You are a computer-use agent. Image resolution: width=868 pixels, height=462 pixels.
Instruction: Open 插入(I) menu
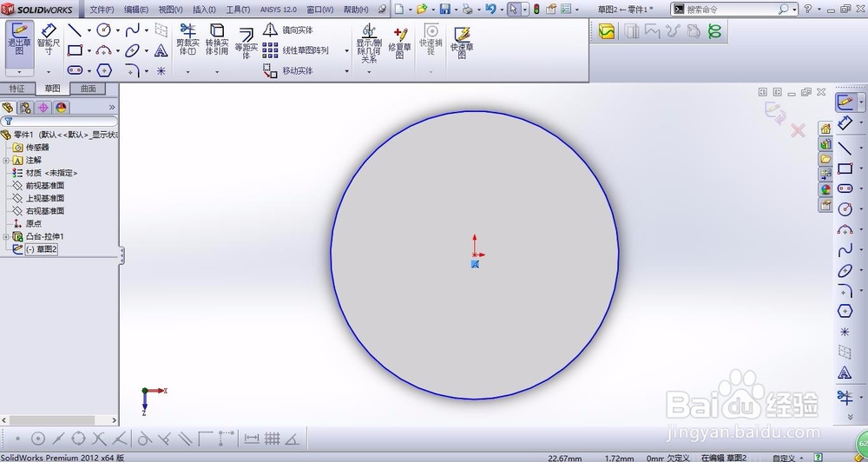(204, 10)
